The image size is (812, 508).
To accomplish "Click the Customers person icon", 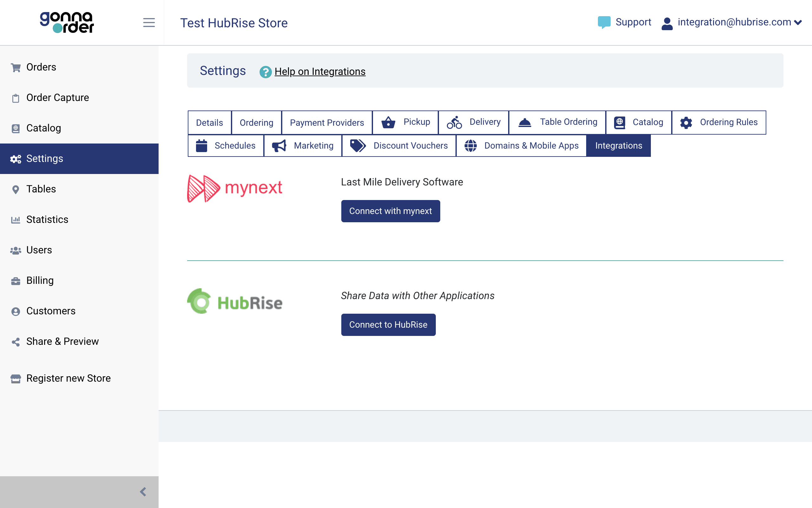I will (16, 311).
